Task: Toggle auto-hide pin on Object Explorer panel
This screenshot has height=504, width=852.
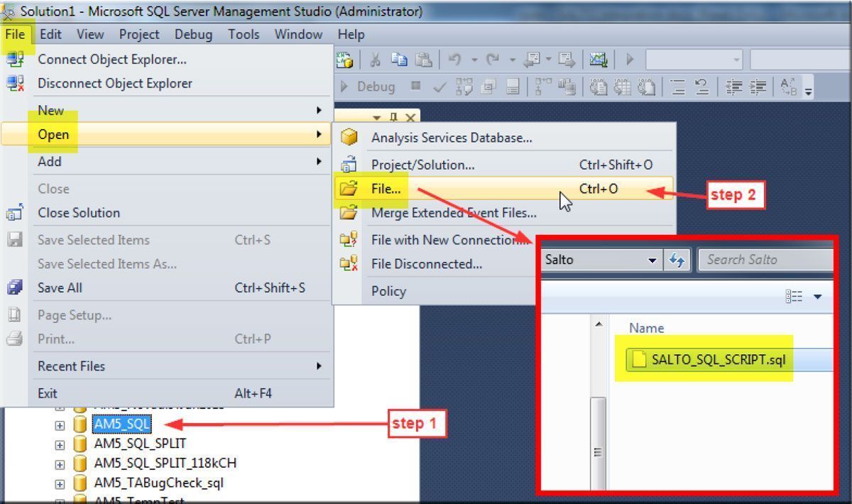Action: pyautogui.click(x=393, y=117)
